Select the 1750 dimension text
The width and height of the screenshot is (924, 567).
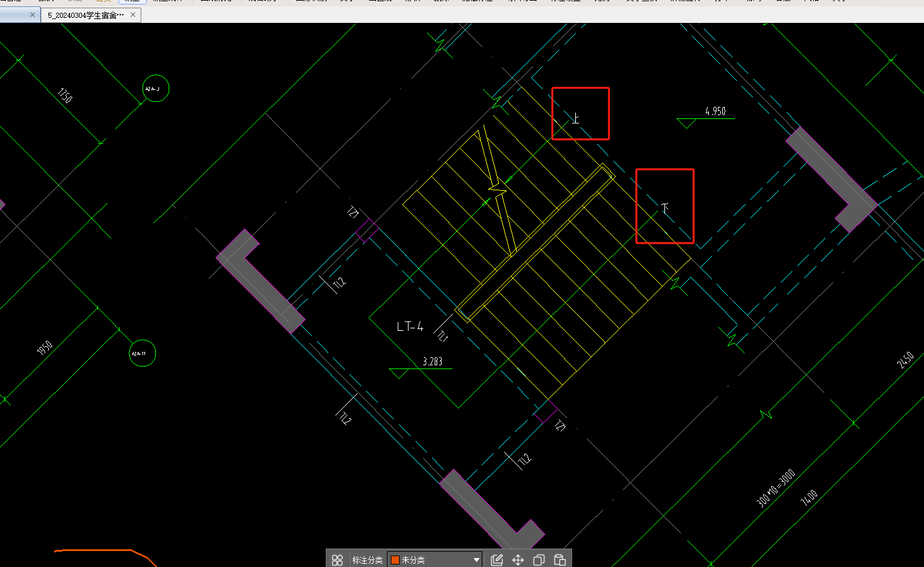click(x=65, y=95)
